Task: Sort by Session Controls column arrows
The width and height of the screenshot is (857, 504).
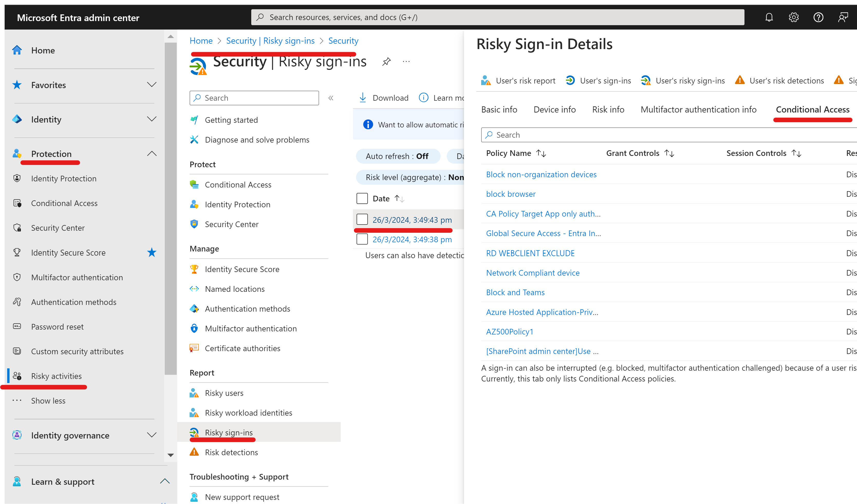Action: 796,153
